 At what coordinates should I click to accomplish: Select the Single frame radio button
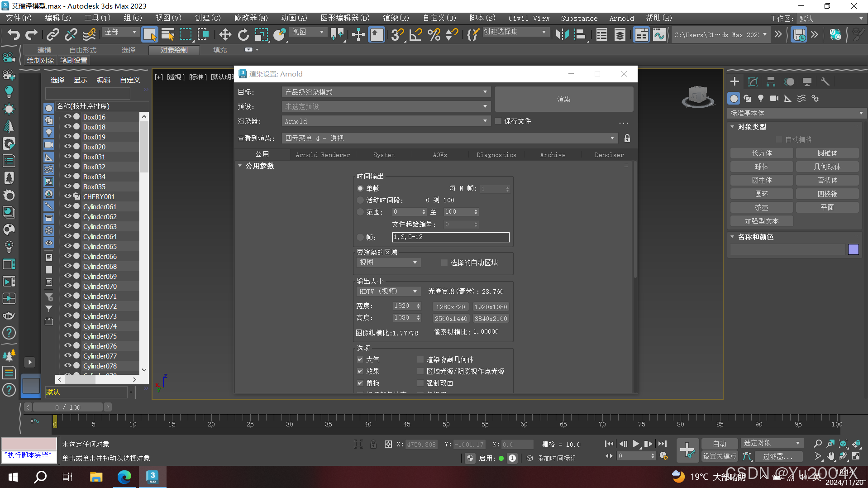pos(360,188)
